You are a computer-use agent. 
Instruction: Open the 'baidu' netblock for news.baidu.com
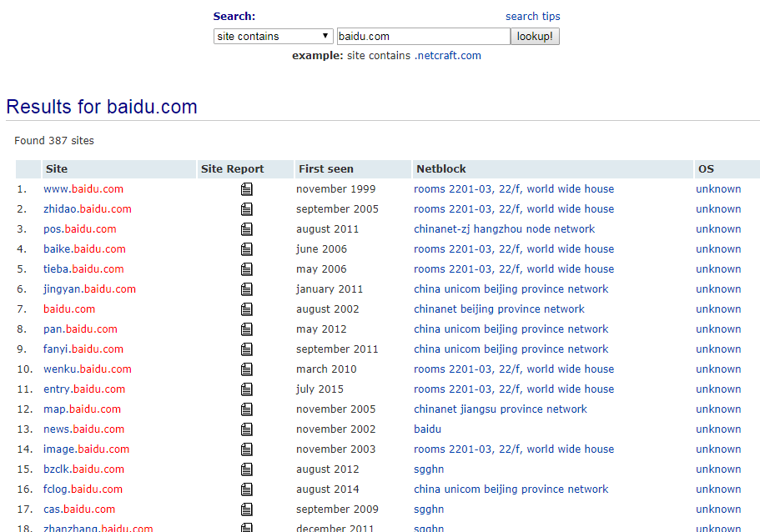click(427, 429)
